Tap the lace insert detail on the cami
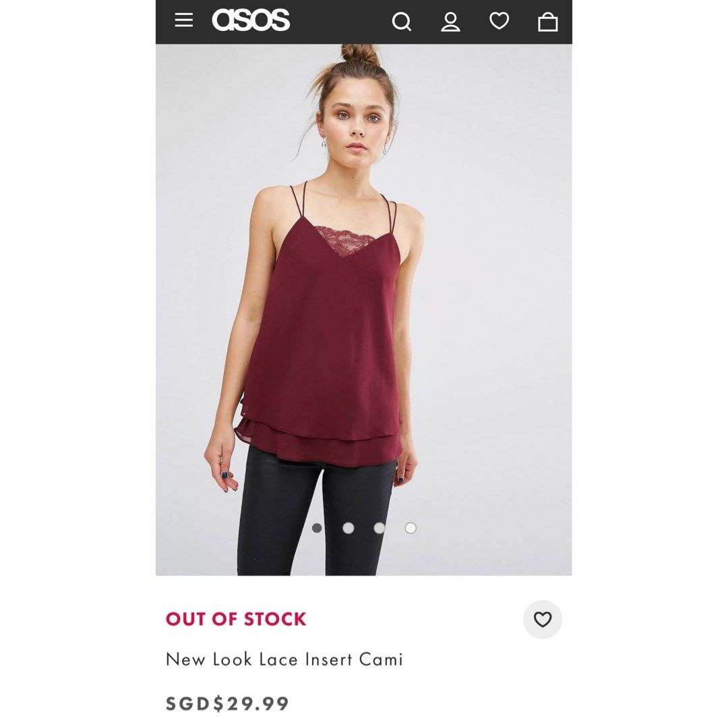Image resolution: width=728 pixels, height=728 pixels. tap(344, 240)
